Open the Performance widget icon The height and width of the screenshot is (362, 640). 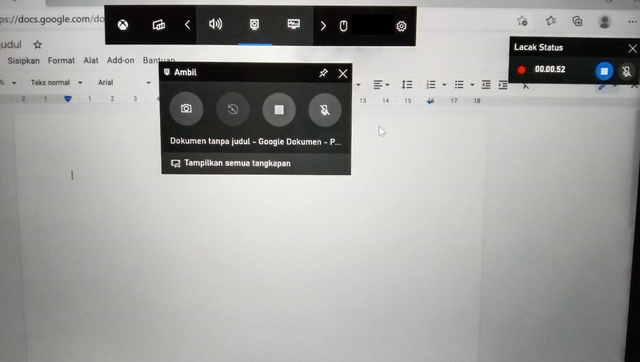(x=294, y=24)
